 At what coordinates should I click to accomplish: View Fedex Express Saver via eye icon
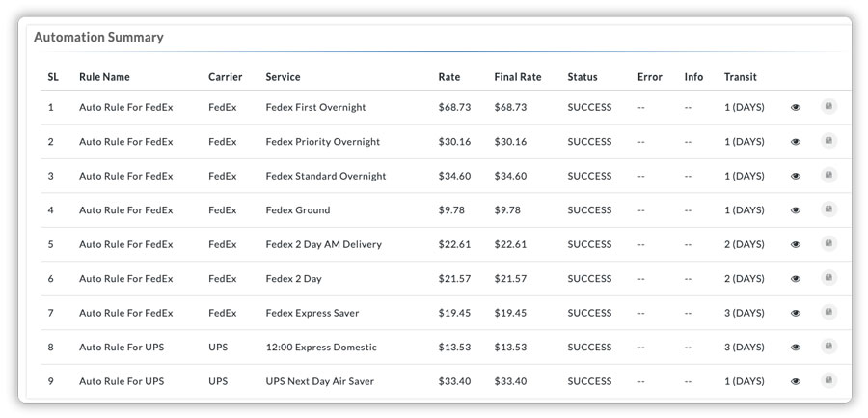click(796, 313)
